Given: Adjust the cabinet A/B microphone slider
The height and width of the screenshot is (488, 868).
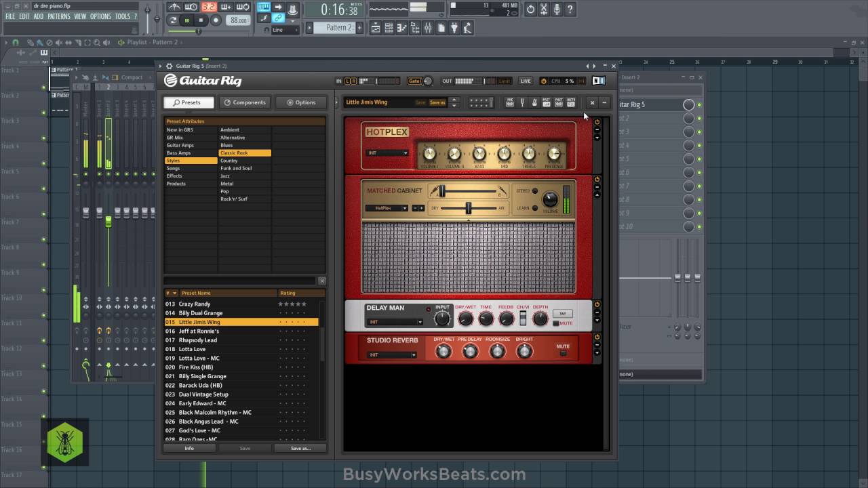Looking at the screenshot, I should pos(442,191).
